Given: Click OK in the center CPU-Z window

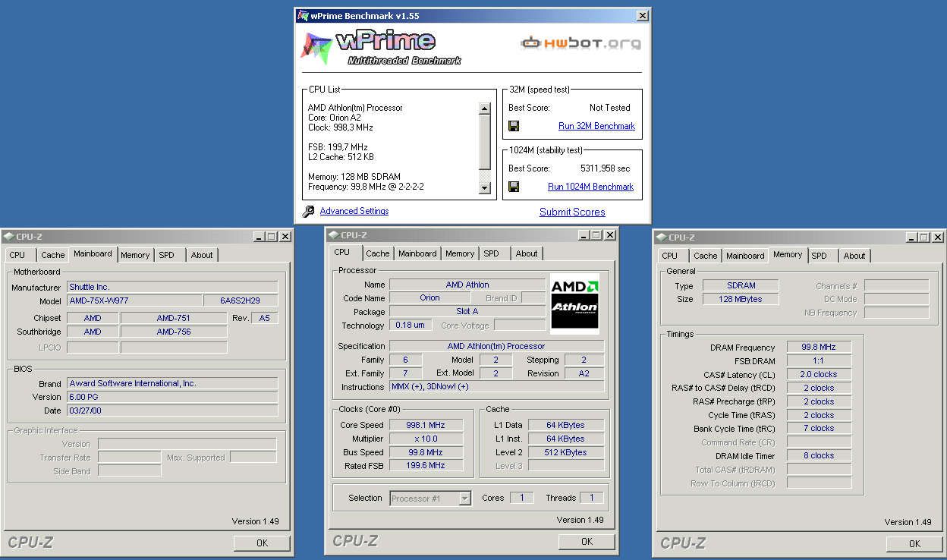Looking at the screenshot, I should tap(587, 542).
